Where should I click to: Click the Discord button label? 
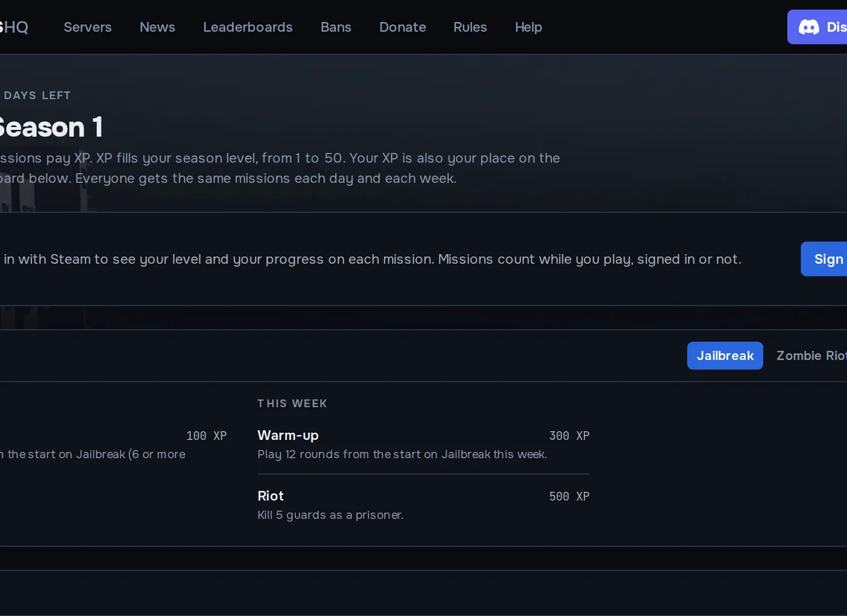pyautogui.click(x=837, y=27)
